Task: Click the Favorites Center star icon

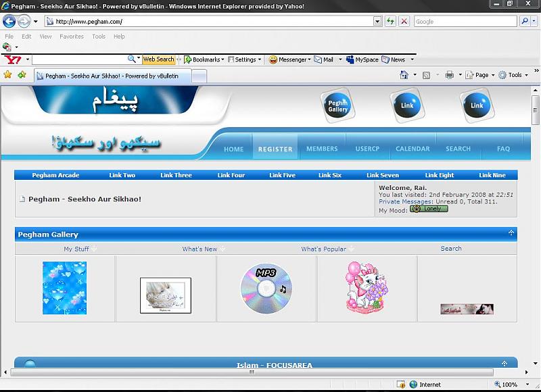Action: point(7,74)
